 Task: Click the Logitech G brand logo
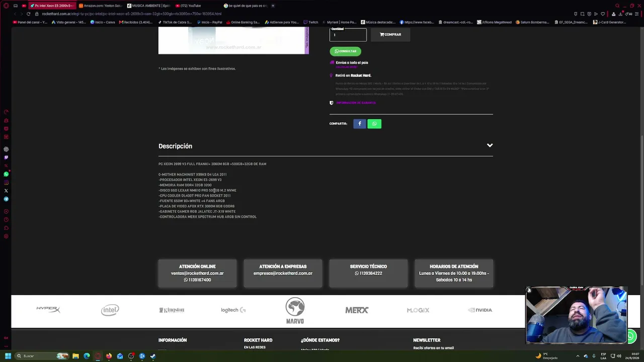(233, 310)
